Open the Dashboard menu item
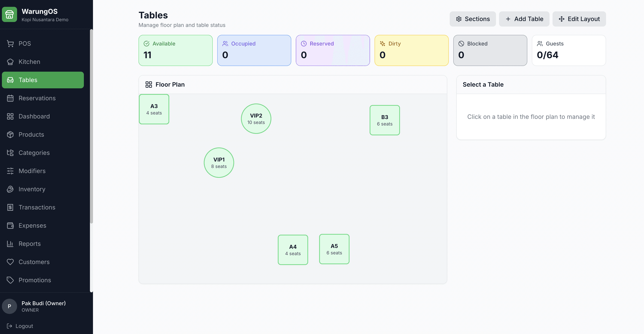 pos(34,116)
